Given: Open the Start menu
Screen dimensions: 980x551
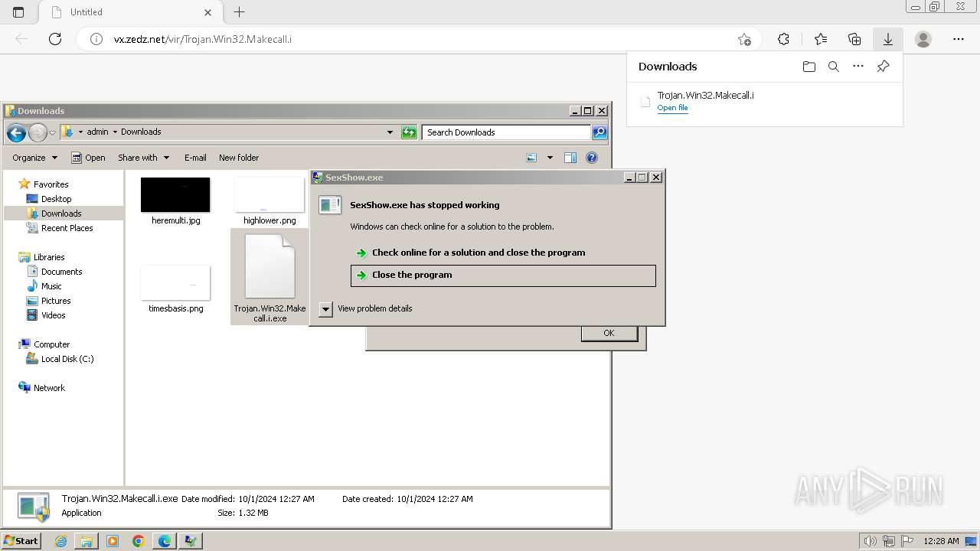Looking at the screenshot, I should click(x=21, y=540).
